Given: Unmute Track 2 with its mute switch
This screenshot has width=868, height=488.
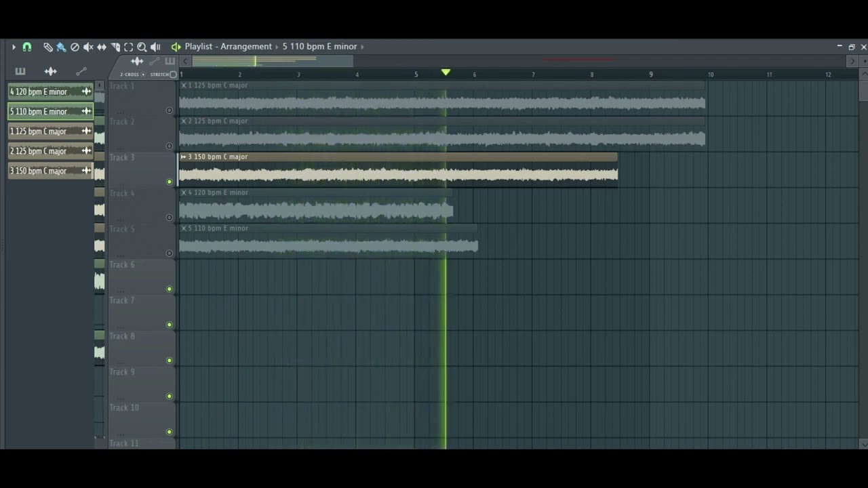Looking at the screenshot, I should point(169,146).
